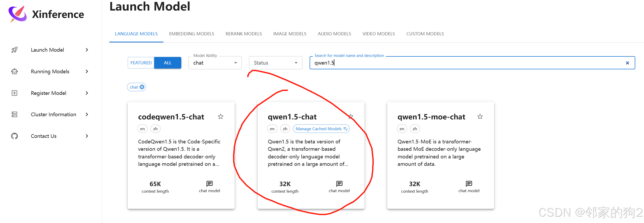Image resolution: width=644 pixels, height=223 pixels.
Task: Star the qwen1.5-moe-chat model
Action: click(x=480, y=117)
